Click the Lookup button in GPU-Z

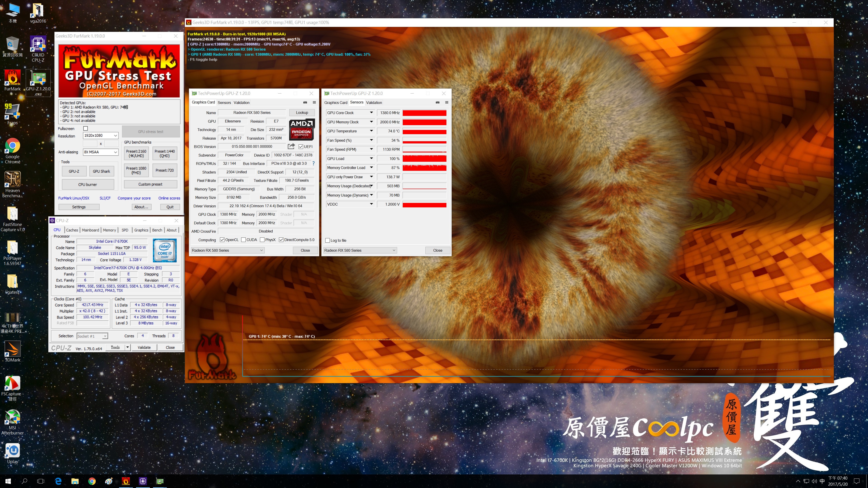(302, 113)
